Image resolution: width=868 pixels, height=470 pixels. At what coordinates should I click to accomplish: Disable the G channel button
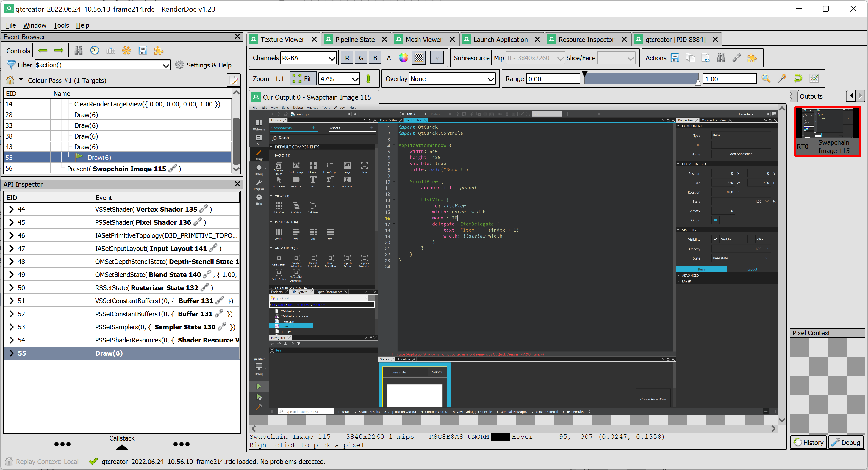pos(361,57)
